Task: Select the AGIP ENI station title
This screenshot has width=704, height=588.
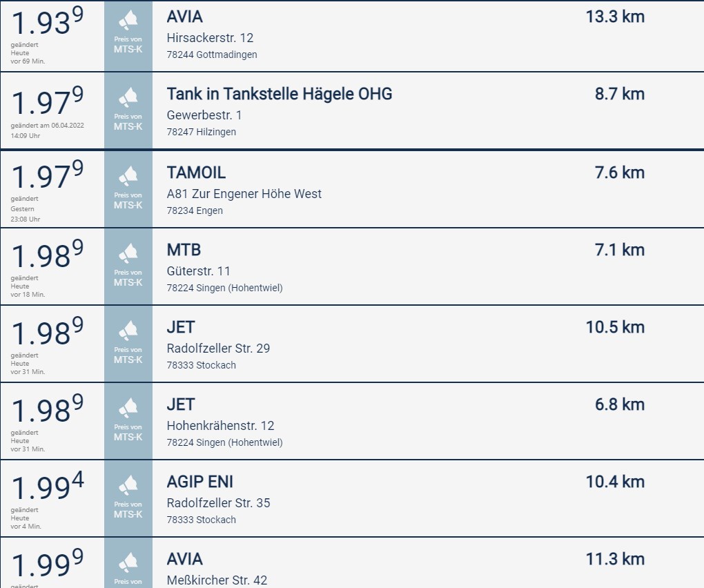Action: 199,482
